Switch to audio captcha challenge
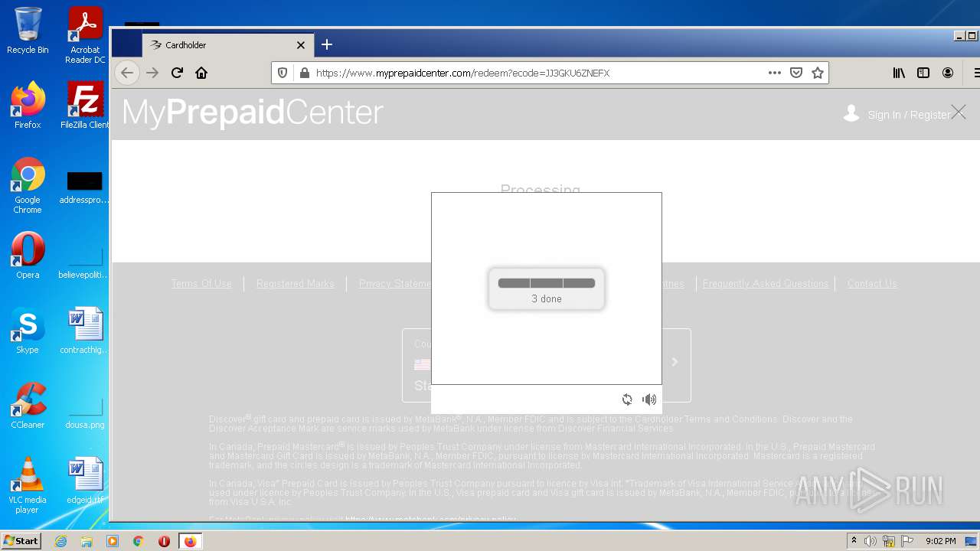The height and width of the screenshot is (551, 980). pyautogui.click(x=649, y=399)
